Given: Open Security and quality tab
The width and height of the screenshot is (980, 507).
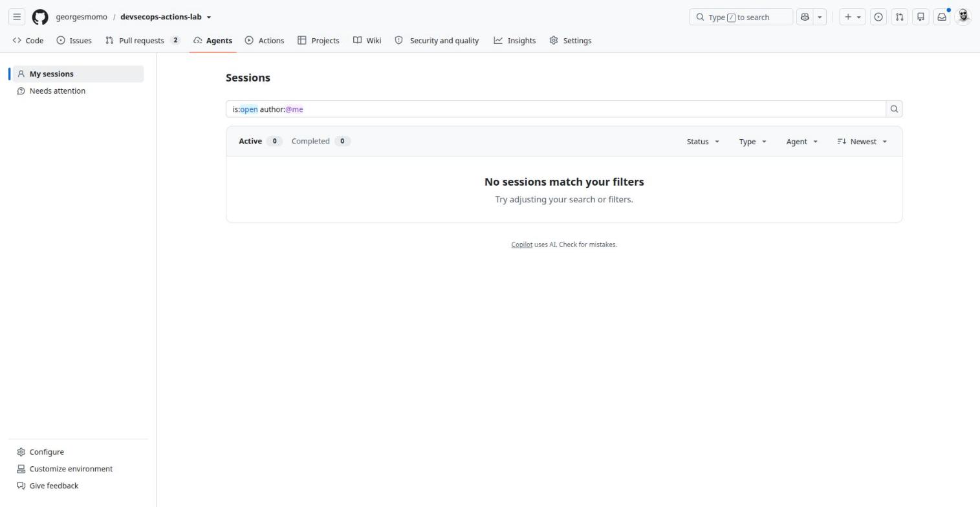Looking at the screenshot, I should click(437, 40).
